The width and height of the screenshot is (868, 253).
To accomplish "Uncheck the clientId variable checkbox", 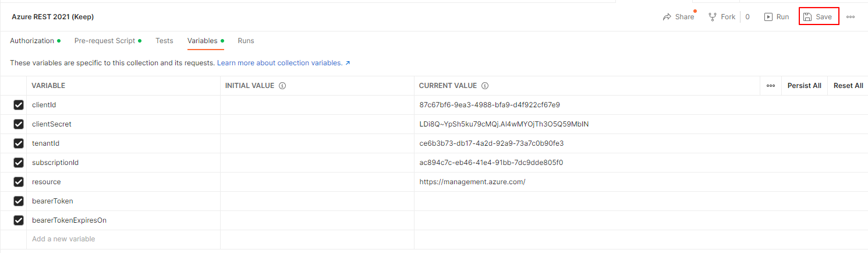I will [19, 105].
